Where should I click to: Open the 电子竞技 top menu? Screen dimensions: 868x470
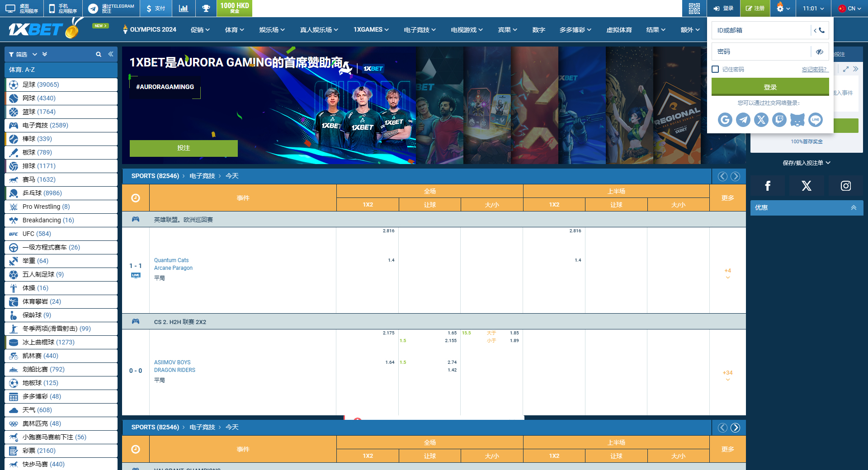[420, 29]
